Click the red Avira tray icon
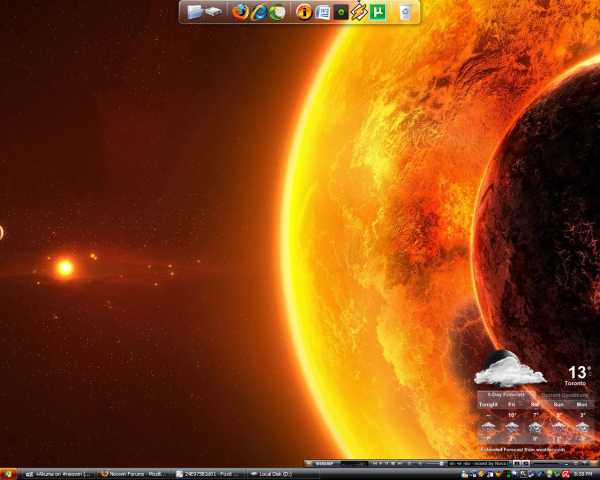Image resolution: width=600 pixels, height=480 pixels. point(566,474)
